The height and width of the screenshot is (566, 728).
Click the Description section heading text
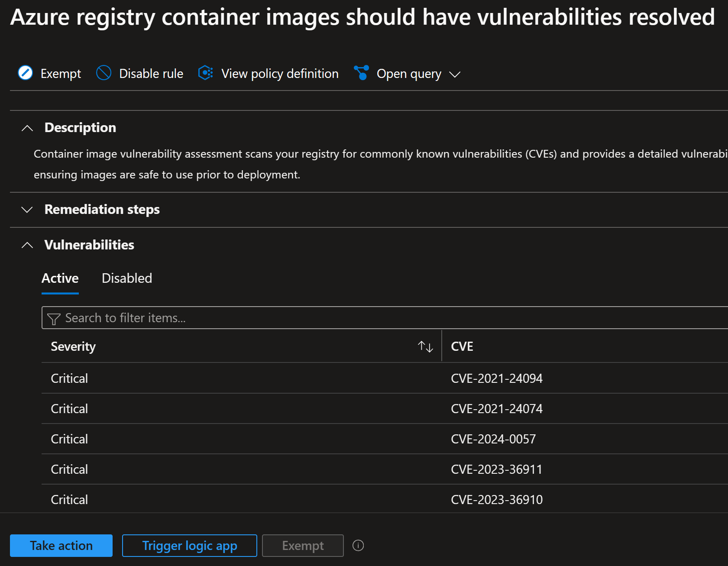point(80,127)
